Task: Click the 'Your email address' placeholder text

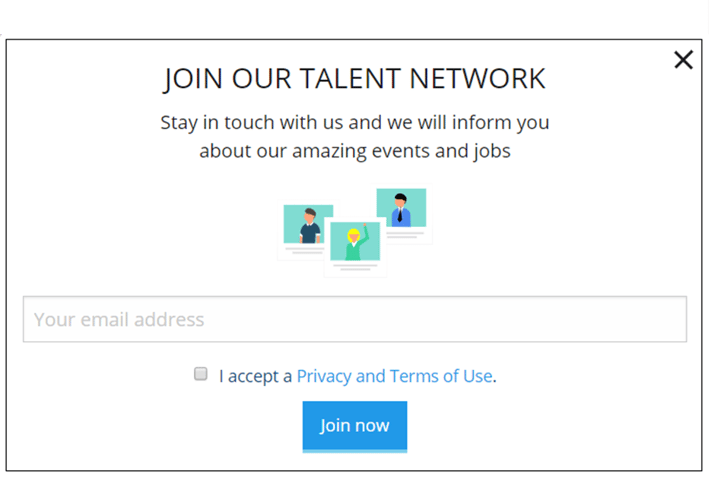Action: (119, 320)
